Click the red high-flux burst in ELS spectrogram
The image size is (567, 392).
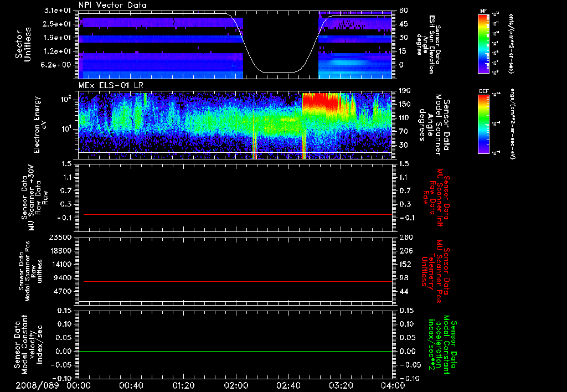(319, 102)
